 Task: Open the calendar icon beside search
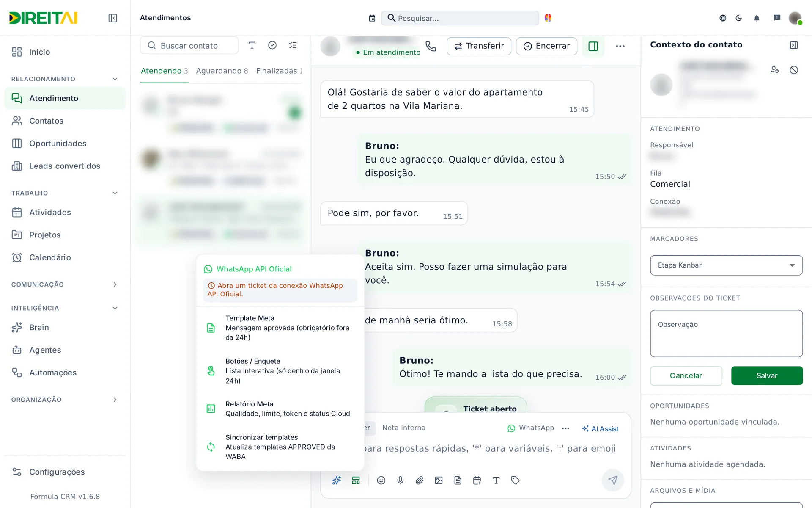click(372, 18)
